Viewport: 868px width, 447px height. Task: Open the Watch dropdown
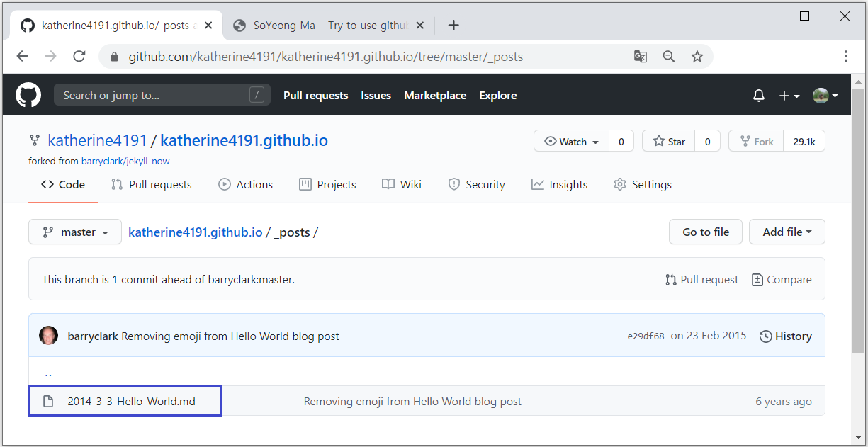point(572,141)
